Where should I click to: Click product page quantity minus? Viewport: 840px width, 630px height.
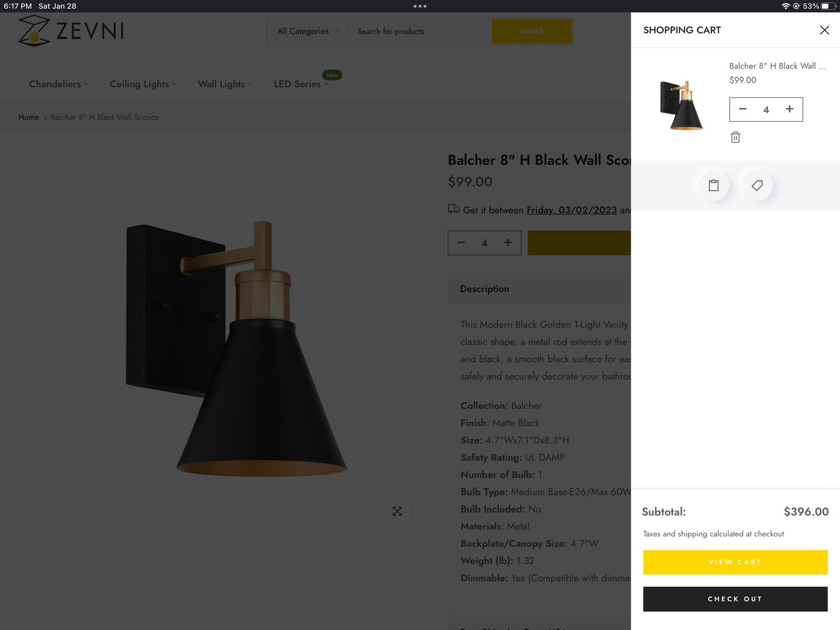point(461,243)
